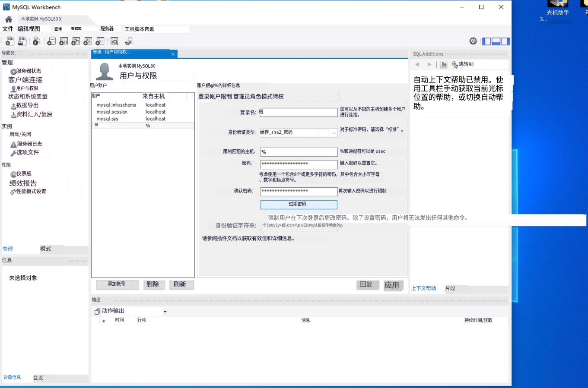
Task: Switch to the 会议 info tab
Action: (38, 378)
